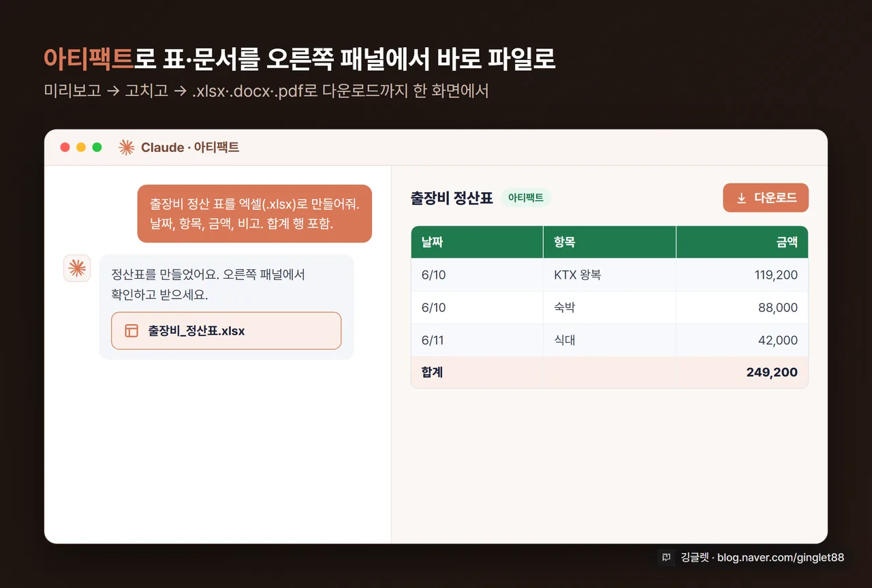This screenshot has width=872, height=588.
Task: Click the 249,200 total amount
Action: tap(772, 373)
